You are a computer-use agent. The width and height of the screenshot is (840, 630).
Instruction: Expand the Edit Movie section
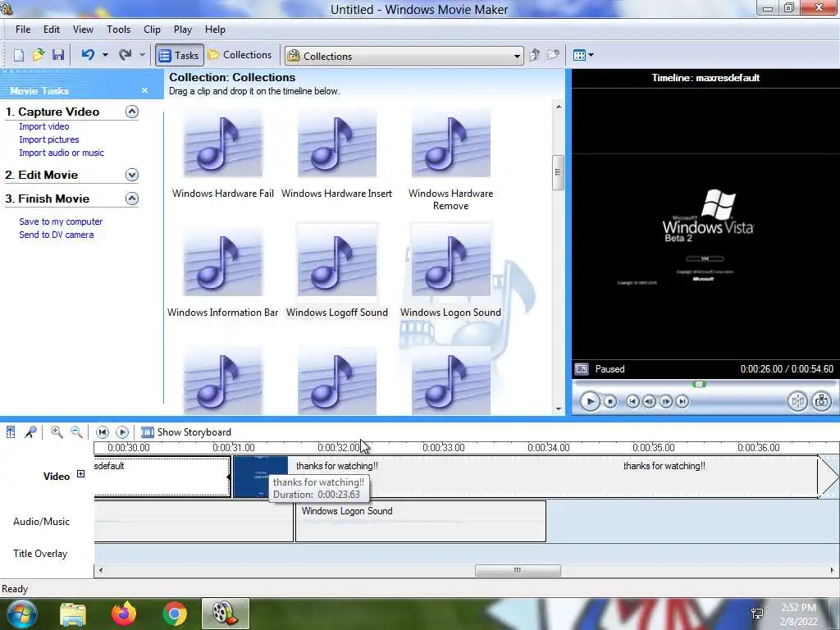[x=132, y=175]
